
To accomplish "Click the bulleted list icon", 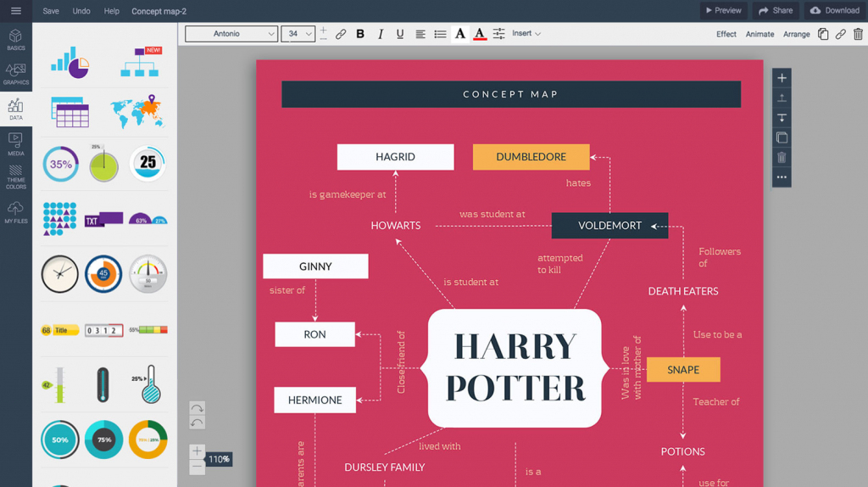I will 440,34.
